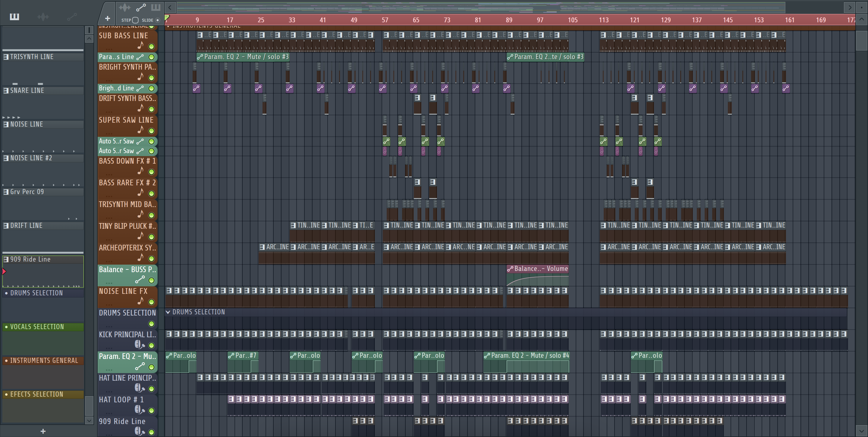Select first green Auto S..r Saw automation clip
Image resolution: width=868 pixels, height=437 pixels.
coord(386,141)
